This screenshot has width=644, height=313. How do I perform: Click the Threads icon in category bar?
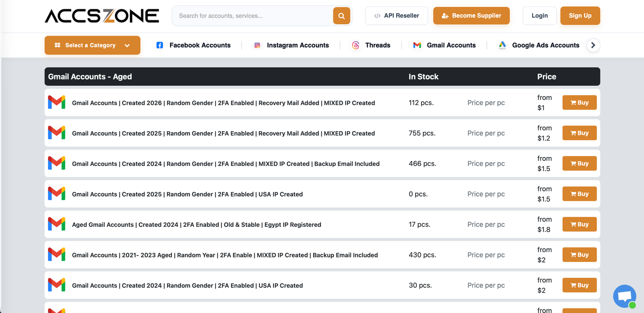pyautogui.click(x=355, y=45)
